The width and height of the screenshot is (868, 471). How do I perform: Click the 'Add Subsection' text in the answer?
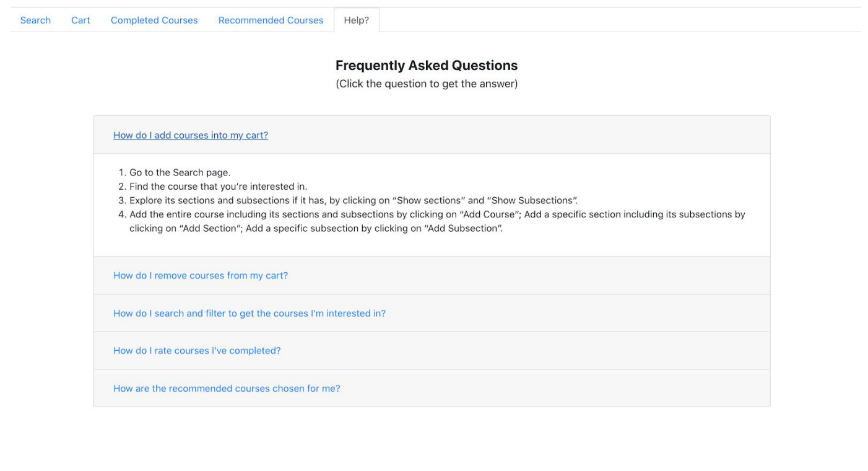click(463, 228)
